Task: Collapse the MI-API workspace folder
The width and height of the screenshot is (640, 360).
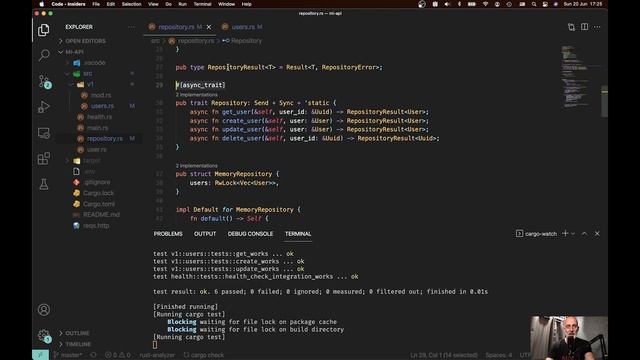Action: [x=74, y=52]
